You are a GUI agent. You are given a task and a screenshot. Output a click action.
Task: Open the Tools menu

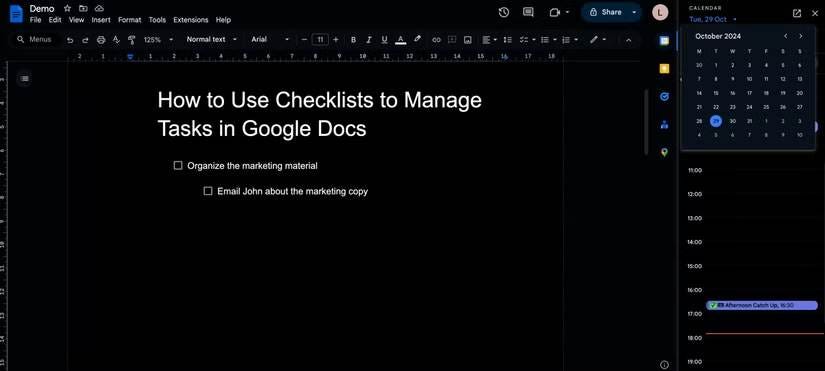point(157,20)
